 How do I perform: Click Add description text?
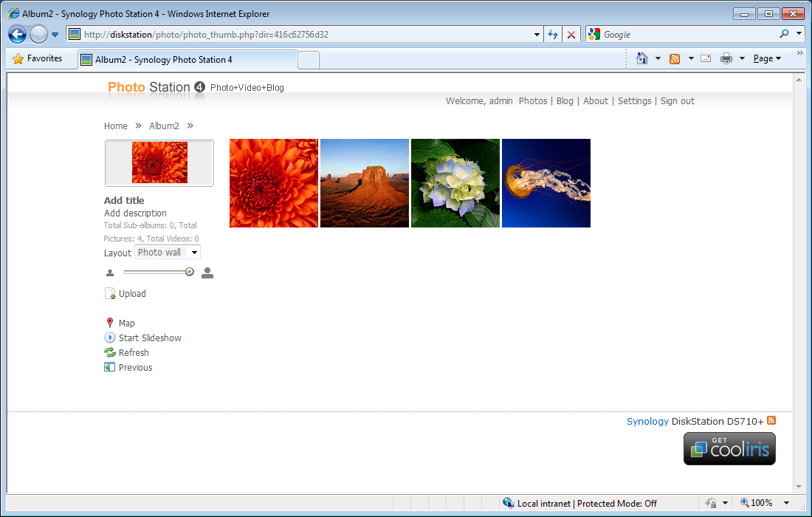coord(135,213)
